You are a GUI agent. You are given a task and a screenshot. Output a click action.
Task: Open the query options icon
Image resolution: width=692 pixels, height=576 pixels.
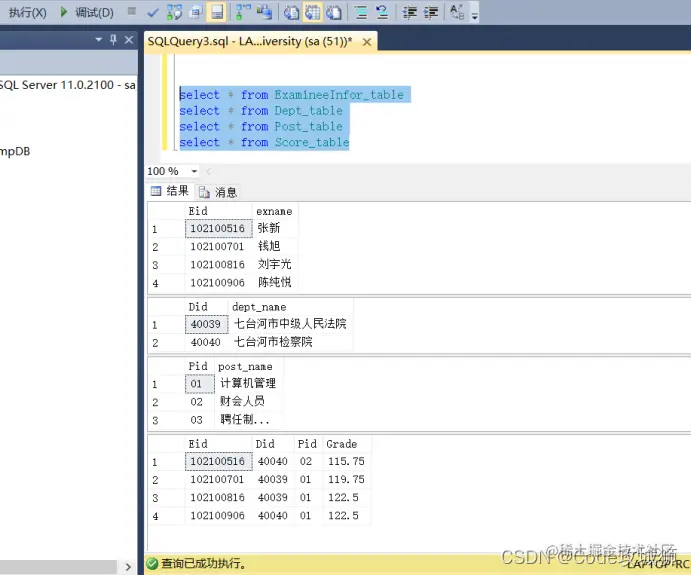click(196, 12)
